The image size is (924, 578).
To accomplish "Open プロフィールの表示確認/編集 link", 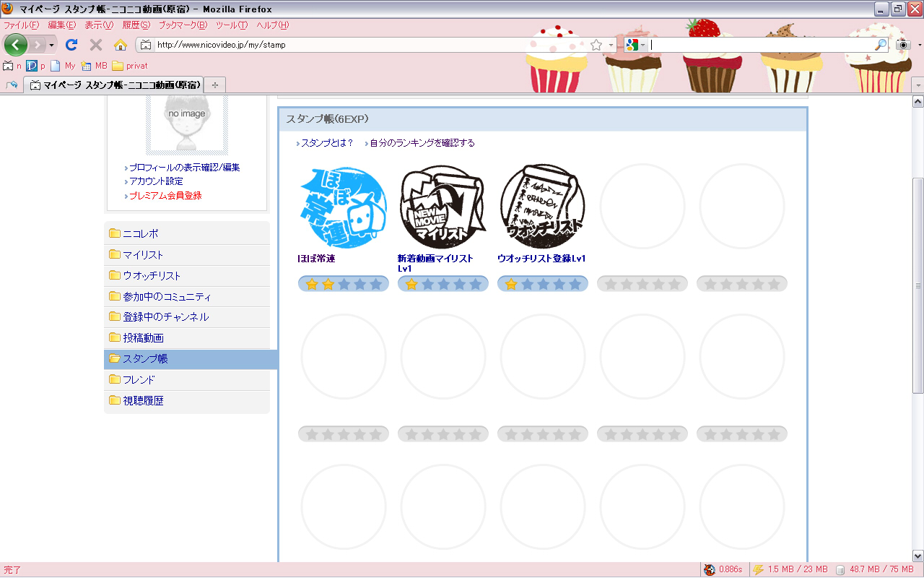I will click(185, 168).
